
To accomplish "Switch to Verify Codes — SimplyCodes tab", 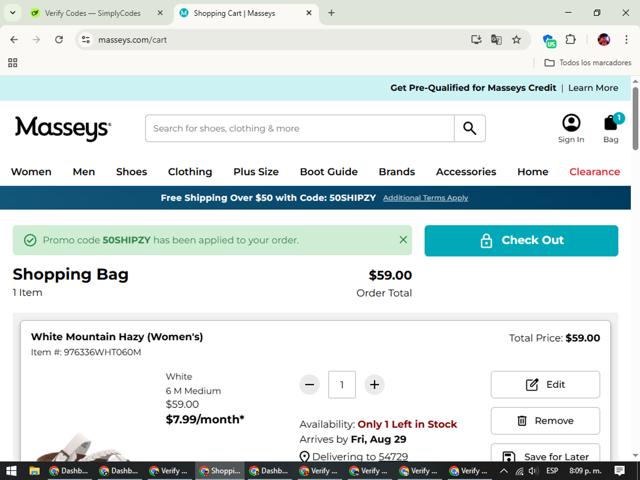I will click(x=93, y=13).
